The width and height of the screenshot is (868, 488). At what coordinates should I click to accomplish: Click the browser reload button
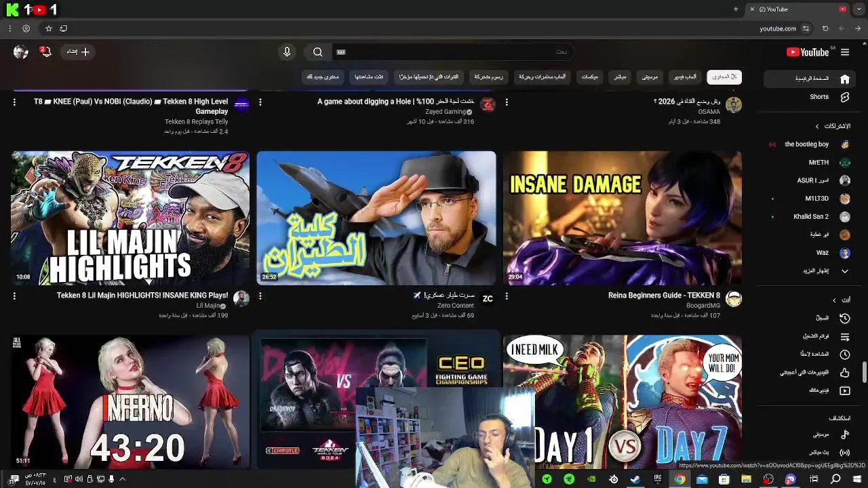[825, 28]
